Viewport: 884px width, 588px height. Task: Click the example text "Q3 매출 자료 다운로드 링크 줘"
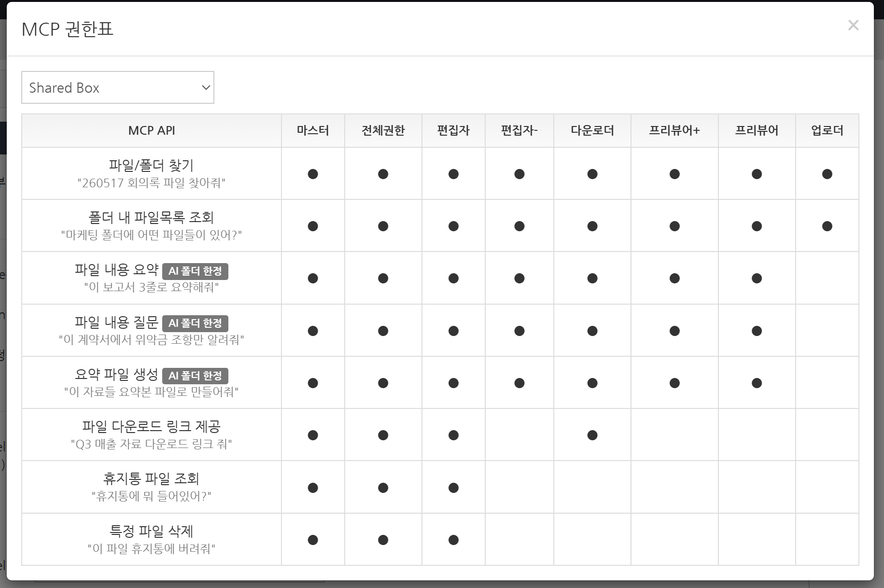152,444
